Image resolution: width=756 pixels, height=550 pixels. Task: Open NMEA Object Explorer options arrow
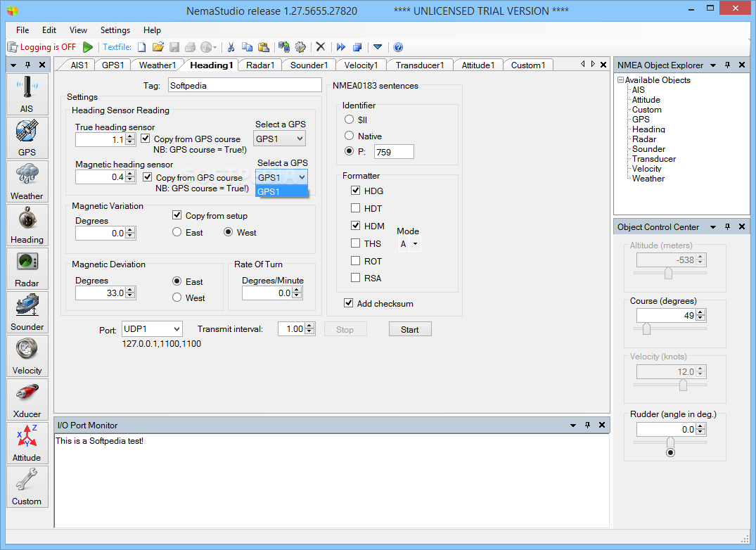pos(712,65)
